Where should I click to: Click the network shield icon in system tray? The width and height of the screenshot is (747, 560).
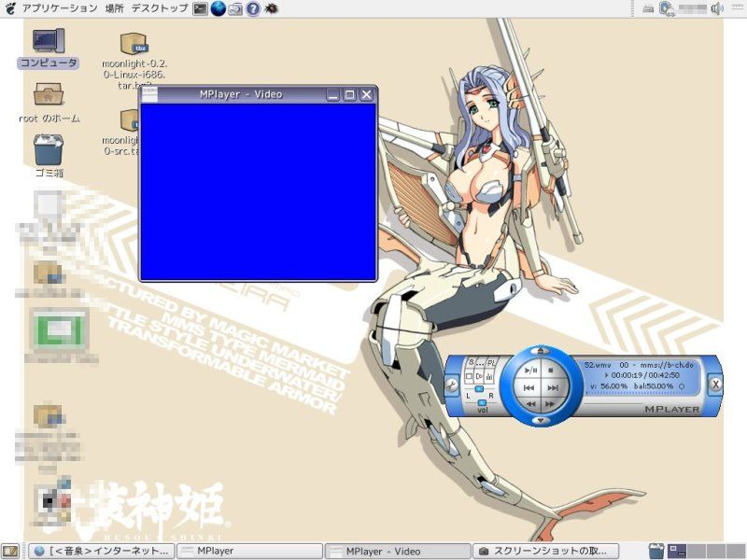(x=667, y=8)
